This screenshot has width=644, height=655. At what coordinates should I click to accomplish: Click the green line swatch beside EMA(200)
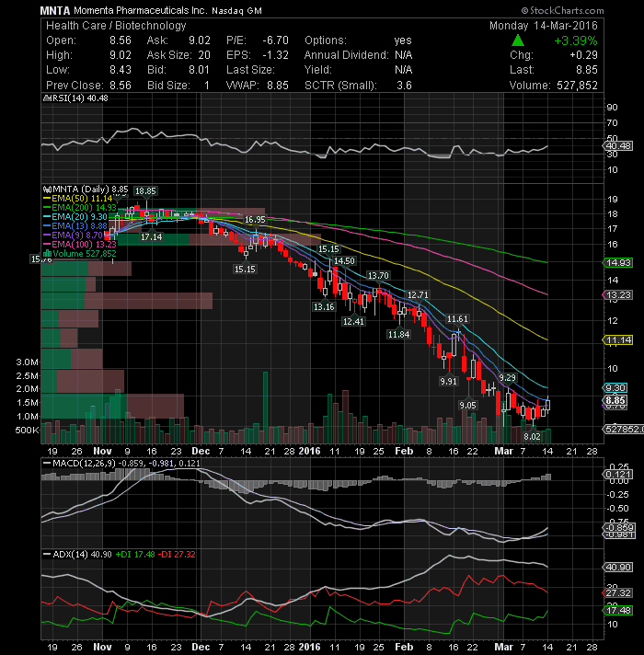(47, 207)
